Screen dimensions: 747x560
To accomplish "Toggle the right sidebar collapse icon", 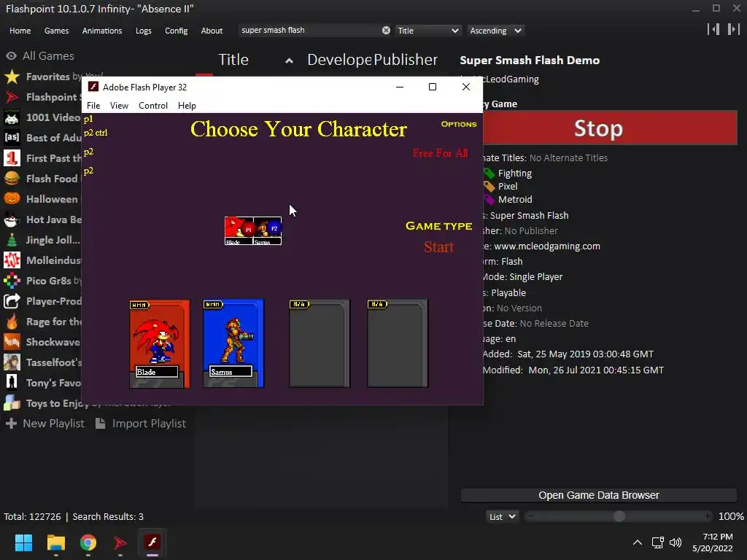I will [734, 29].
